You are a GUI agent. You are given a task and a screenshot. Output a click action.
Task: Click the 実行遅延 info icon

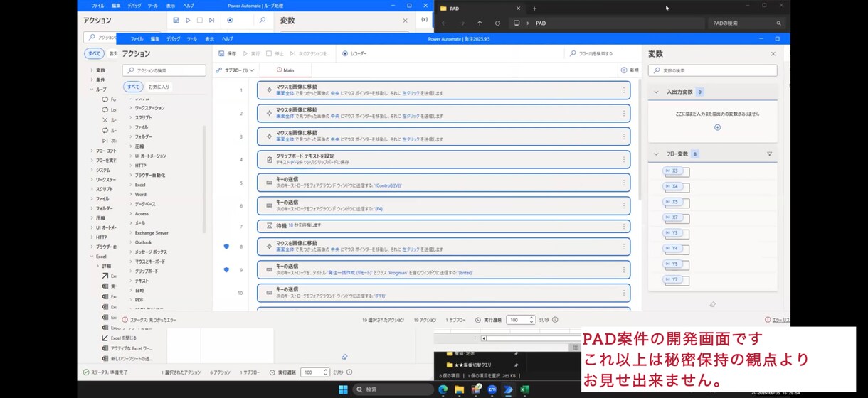pos(555,320)
